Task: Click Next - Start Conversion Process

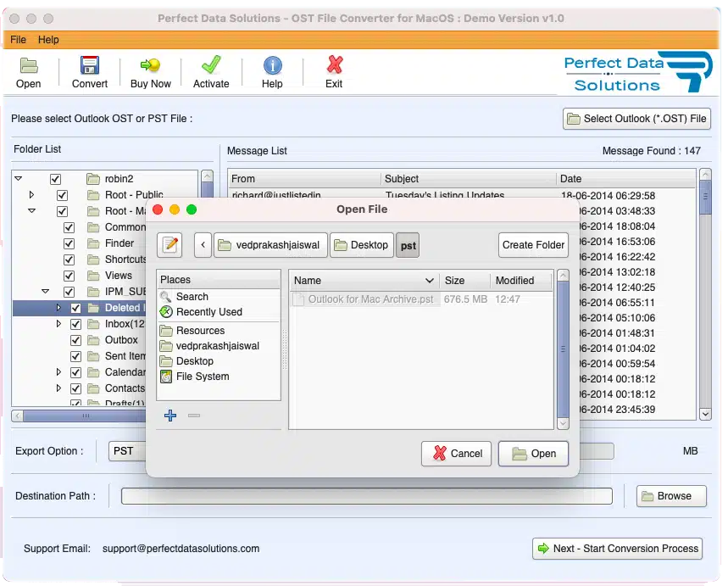Action: tap(618, 549)
